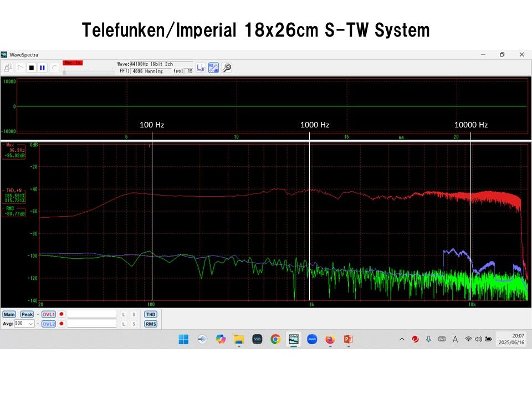
Task: Click the Rec. In red indicator
Action: [x=73, y=63]
